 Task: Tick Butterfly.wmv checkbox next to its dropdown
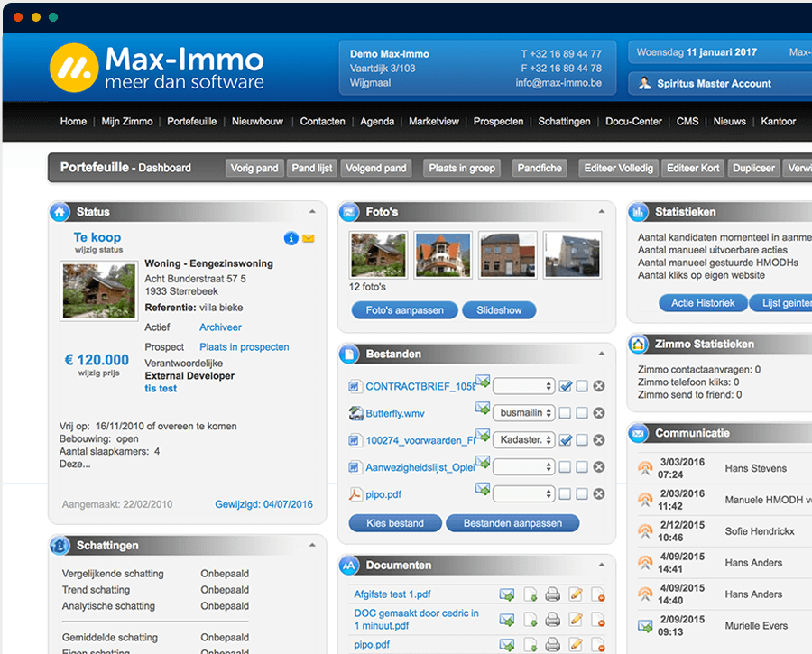[565, 413]
